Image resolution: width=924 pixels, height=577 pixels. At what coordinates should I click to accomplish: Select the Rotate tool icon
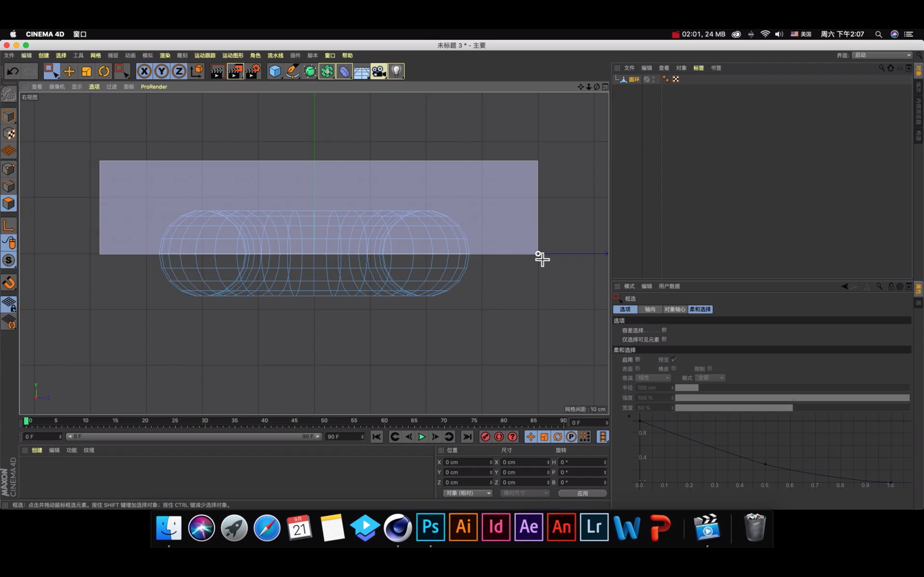tap(104, 71)
